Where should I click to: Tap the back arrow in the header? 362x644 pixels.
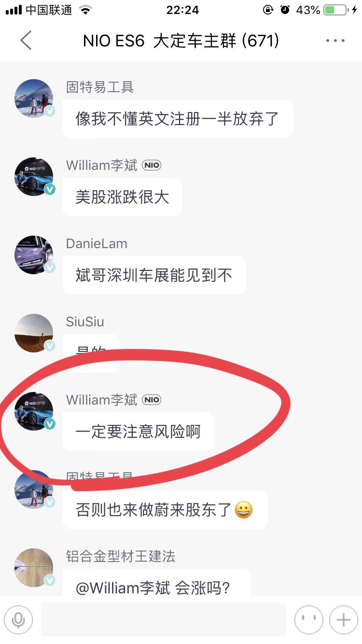pos(26,41)
